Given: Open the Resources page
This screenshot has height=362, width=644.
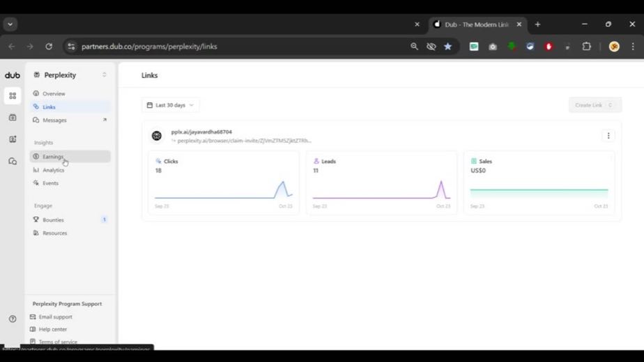Looking at the screenshot, I should click(70, 233).
